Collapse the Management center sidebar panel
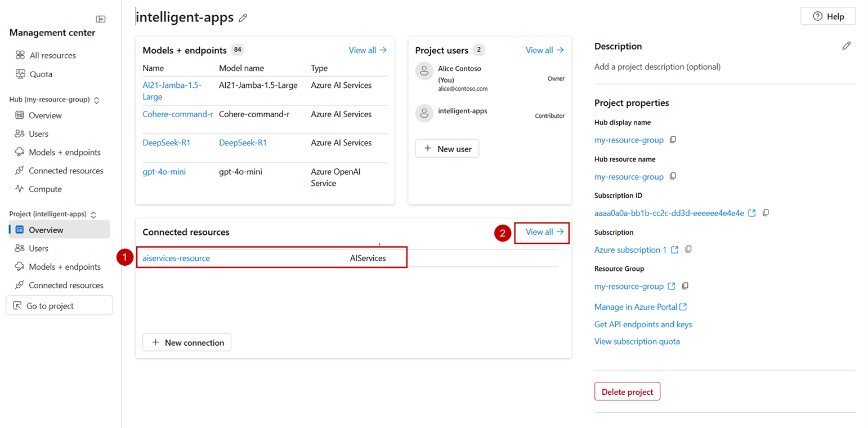 101,19
